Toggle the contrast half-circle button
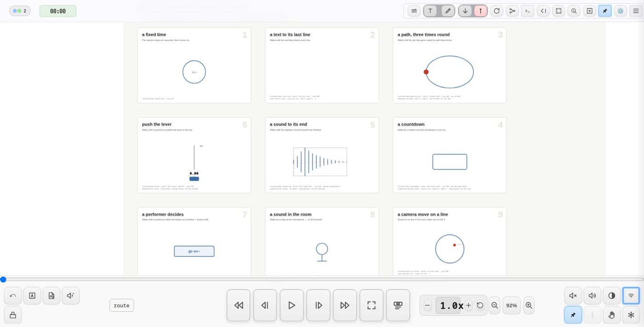The width and height of the screenshot is (644, 327). click(x=612, y=296)
